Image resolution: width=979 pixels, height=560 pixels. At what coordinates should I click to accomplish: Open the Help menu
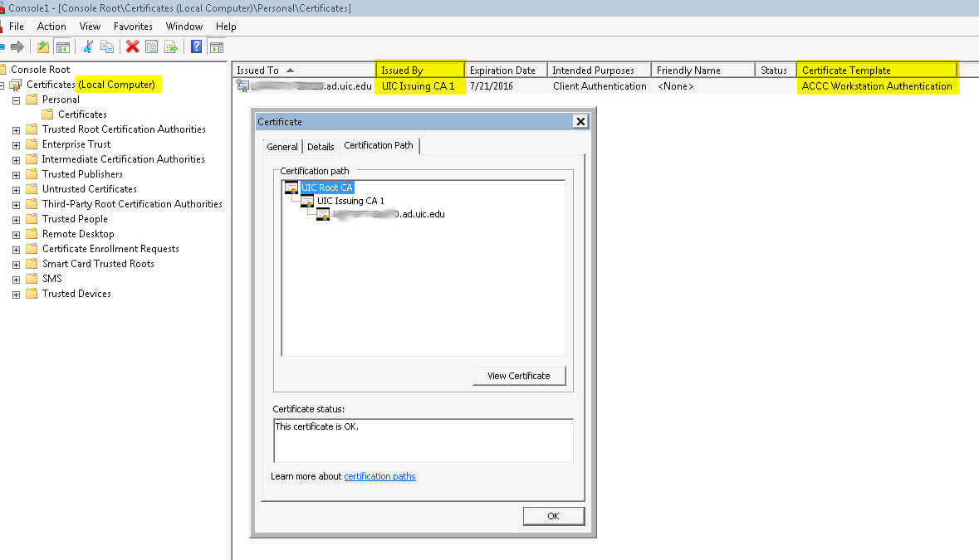[x=226, y=27]
